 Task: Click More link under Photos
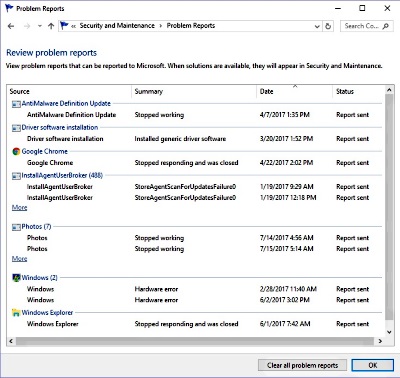click(x=19, y=259)
